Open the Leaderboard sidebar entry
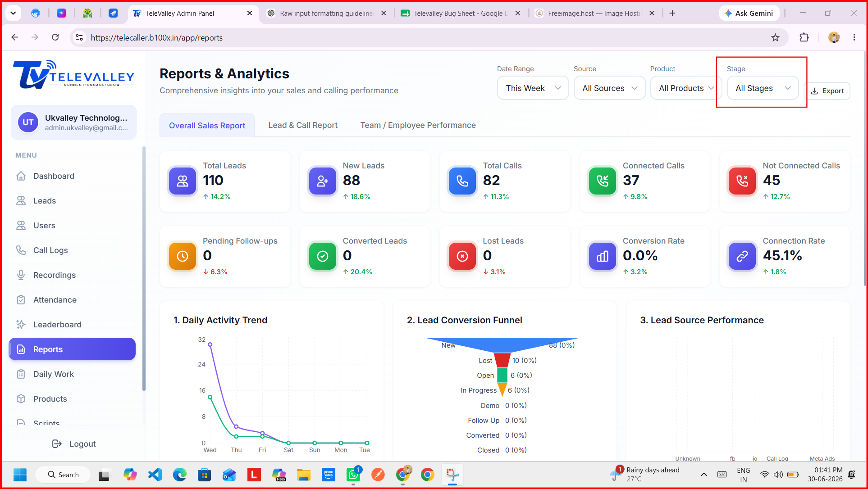The width and height of the screenshot is (868, 489). [72, 325]
